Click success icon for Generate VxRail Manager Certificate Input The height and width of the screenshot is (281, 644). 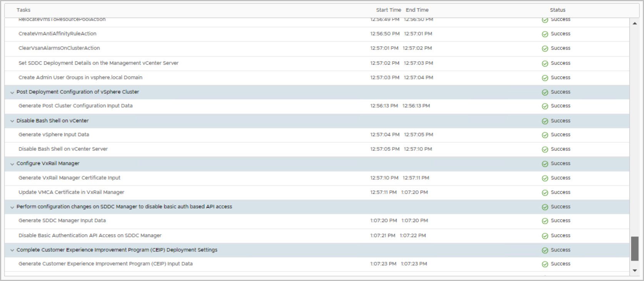pos(545,178)
